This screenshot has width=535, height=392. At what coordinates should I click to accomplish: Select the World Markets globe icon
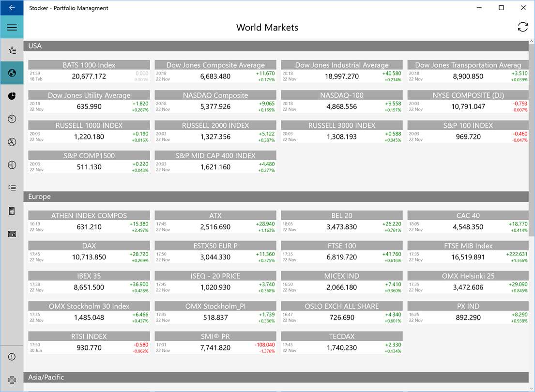(12, 73)
